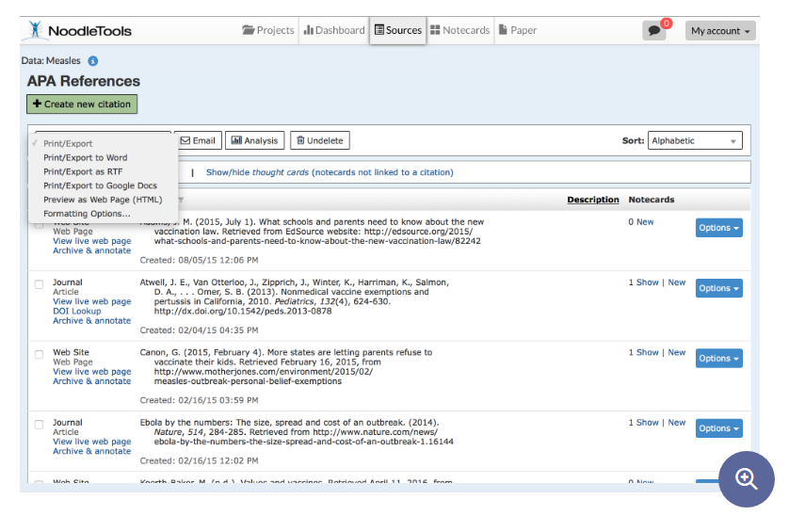Click the magnifier zoom button

(747, 478)
